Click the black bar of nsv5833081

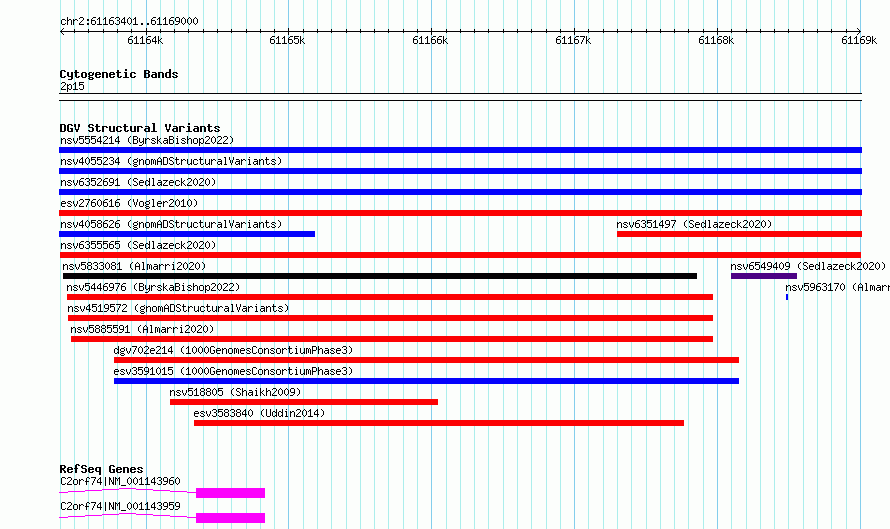coord(380,276)
